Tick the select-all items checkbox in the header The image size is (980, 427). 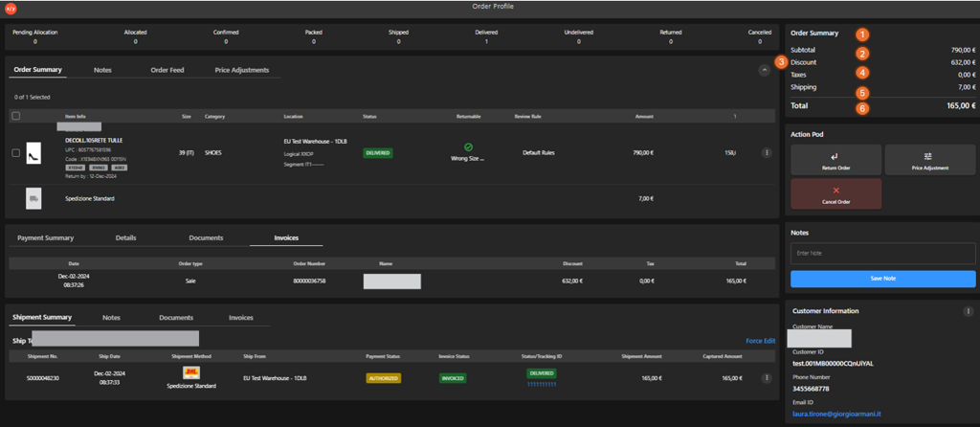coord(16,116)
